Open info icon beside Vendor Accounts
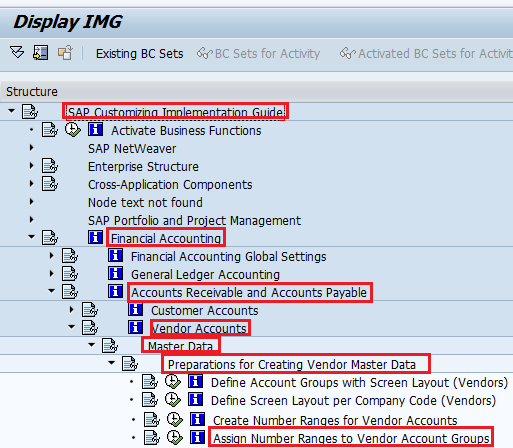This screenshot has height=448, width=513. [135, 328]
